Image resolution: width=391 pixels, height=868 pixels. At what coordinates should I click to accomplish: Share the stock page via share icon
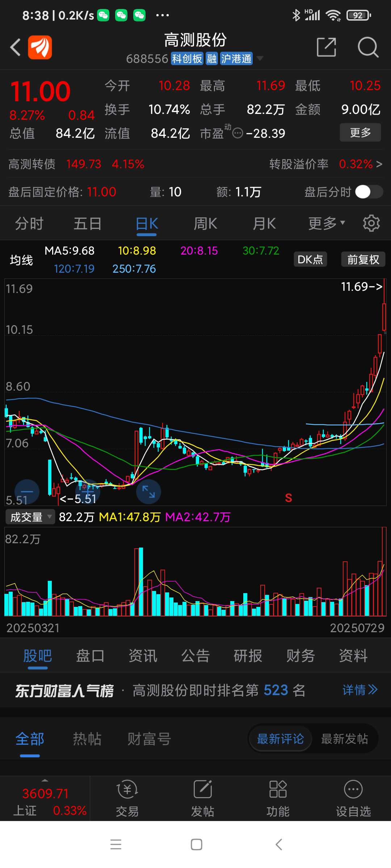click(x=327, y=47)
